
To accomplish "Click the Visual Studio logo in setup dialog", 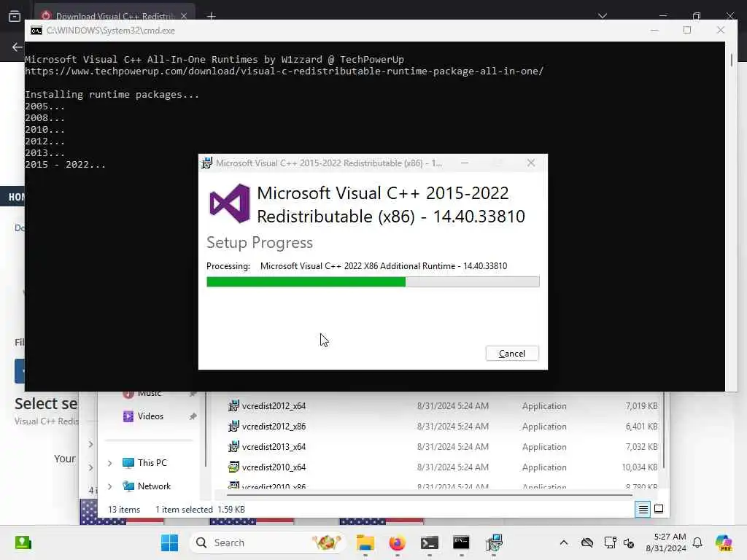I will tap(230, 204).
